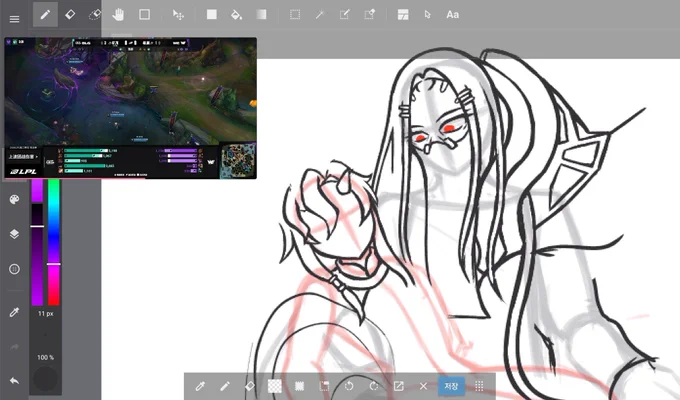
Task: Open the color palette panel
Action: tap(14, 200)
